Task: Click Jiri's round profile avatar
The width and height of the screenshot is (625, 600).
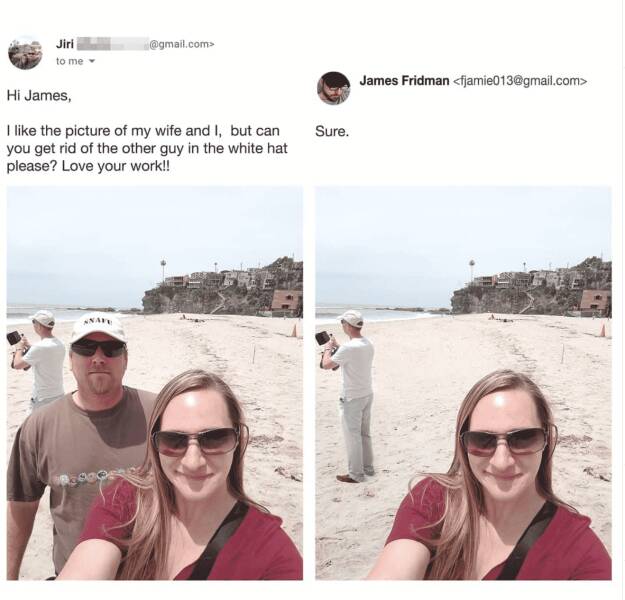Action: pyautogui.click(x=25, y=52)
